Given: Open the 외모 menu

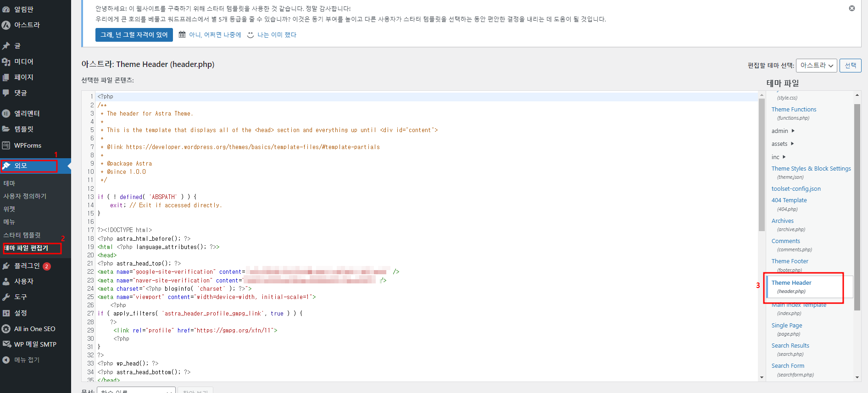Looking at the screenshot, I should tap(35, 166).
